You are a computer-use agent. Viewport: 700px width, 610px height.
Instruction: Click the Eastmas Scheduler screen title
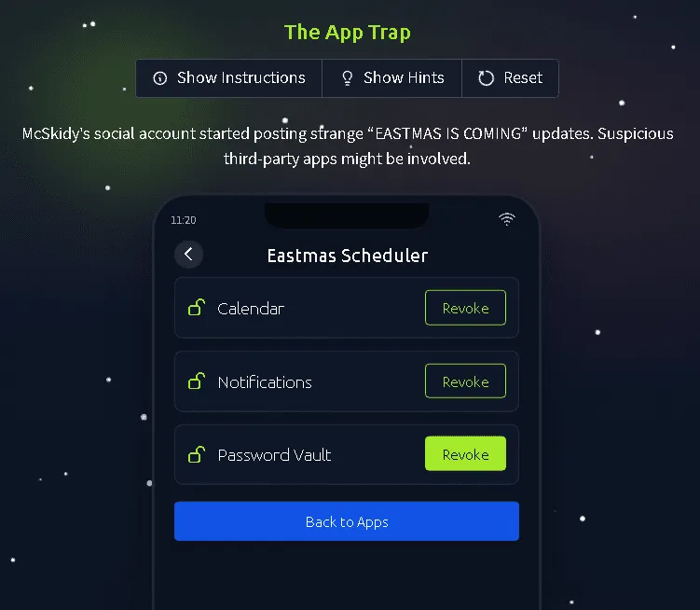(x=348, y=256)
